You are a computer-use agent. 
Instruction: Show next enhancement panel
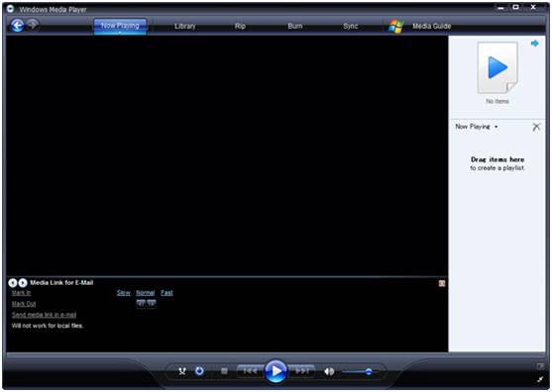tap(22, 283)
